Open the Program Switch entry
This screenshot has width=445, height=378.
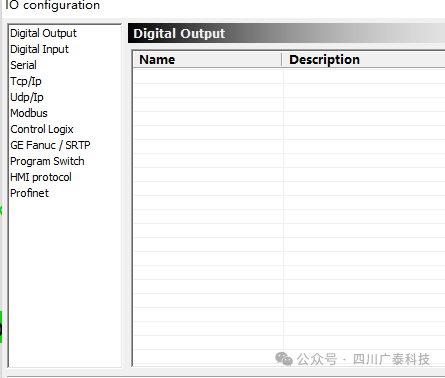pyautogui.click(x=47, y=161)
